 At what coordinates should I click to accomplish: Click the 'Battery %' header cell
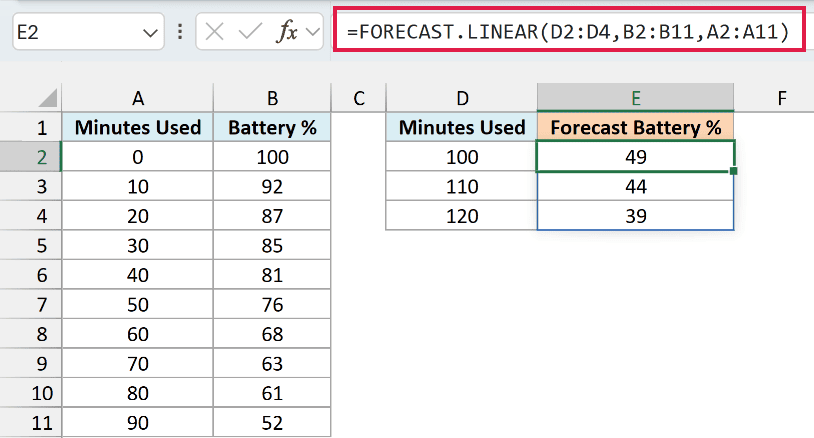pyautogui.click(x=272, y=128)
